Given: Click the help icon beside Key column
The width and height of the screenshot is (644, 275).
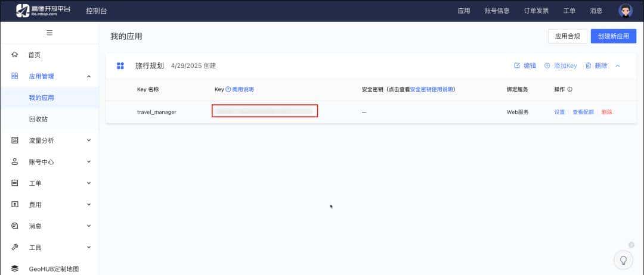Looking at the screenshot, I should coord(228,89).
